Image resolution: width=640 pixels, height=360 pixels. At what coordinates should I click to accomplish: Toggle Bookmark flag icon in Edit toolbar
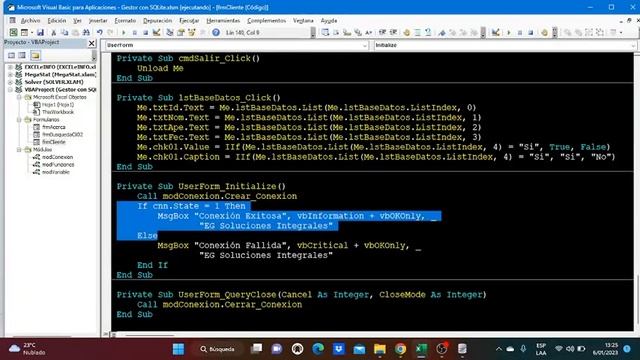click(442, 32)
